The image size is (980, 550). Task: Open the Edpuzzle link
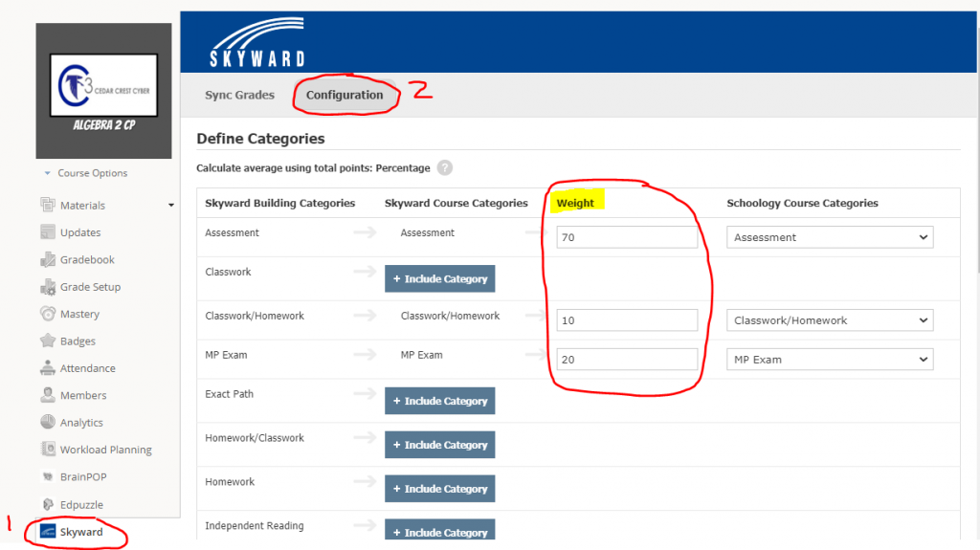point(82,504)
